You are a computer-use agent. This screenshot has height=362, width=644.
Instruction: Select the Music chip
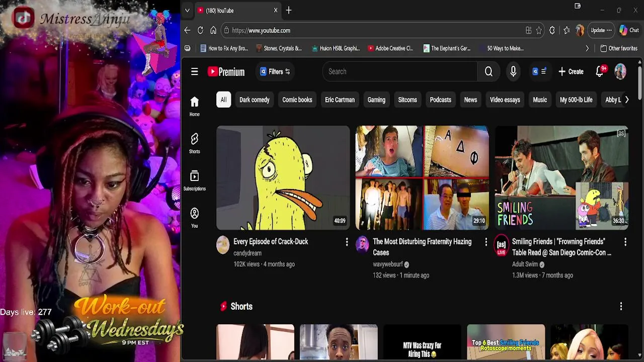click(540, 100)
